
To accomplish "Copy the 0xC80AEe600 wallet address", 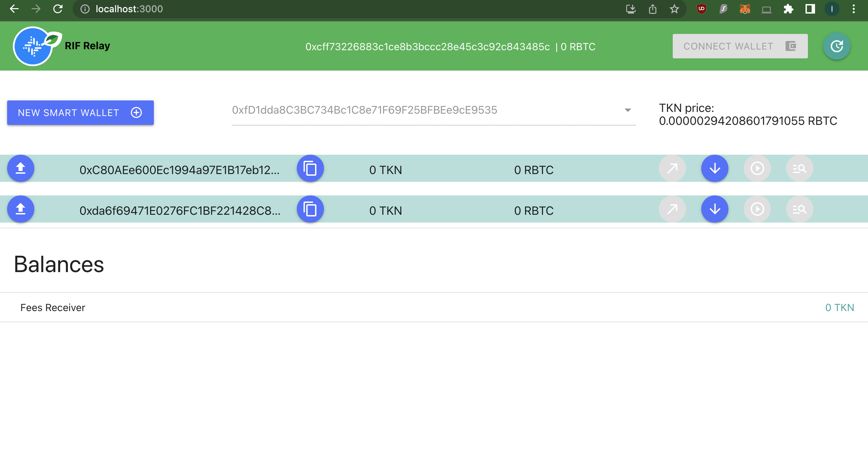I will [310, 168].
